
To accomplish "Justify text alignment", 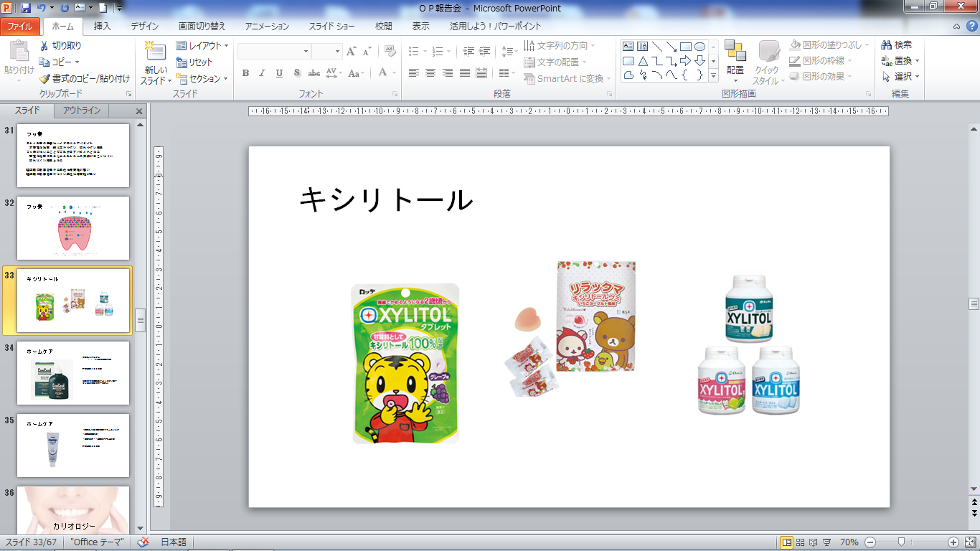I will 465,73.
